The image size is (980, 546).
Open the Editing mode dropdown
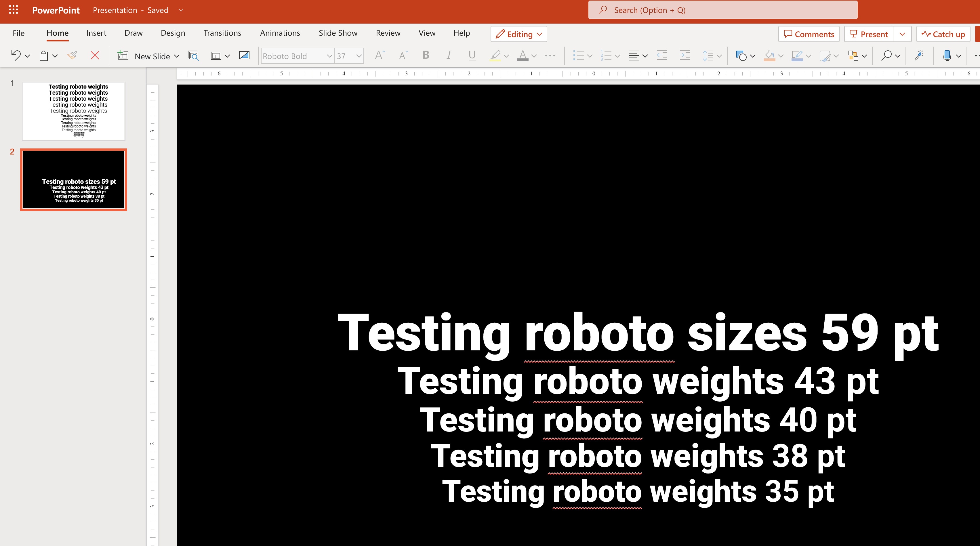[x=519, y=34]
